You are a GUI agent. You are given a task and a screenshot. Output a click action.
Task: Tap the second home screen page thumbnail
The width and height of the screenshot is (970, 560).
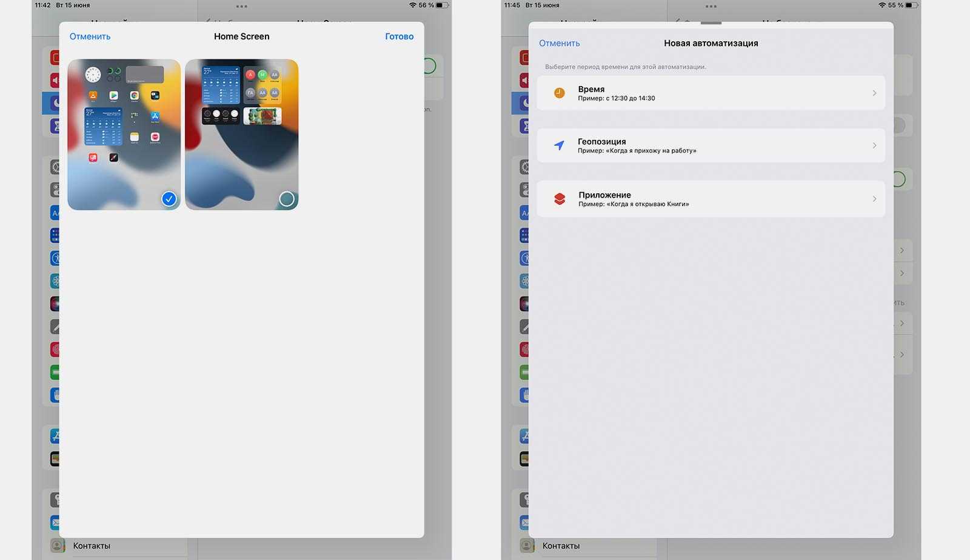pos(241,135)
